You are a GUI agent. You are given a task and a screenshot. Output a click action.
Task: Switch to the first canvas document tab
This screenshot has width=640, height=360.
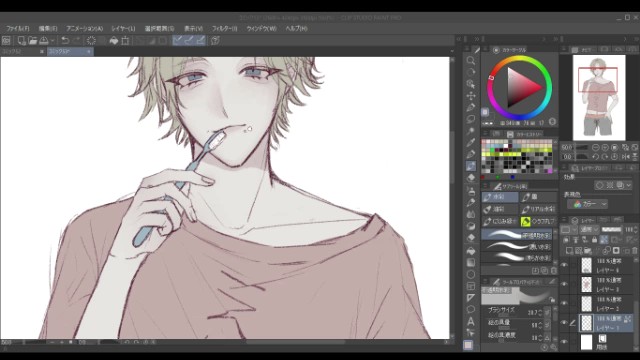(23, 51)
